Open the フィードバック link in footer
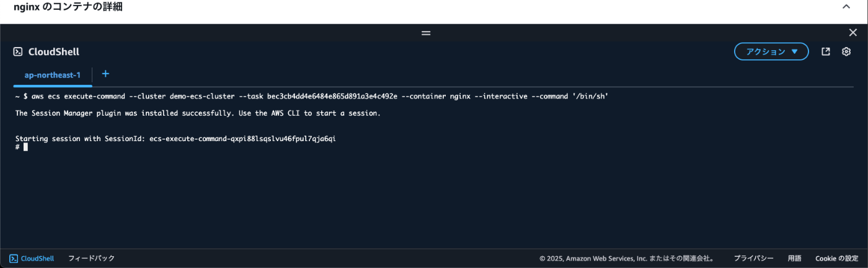The image size is (868, 268). (x=91, y=259)
